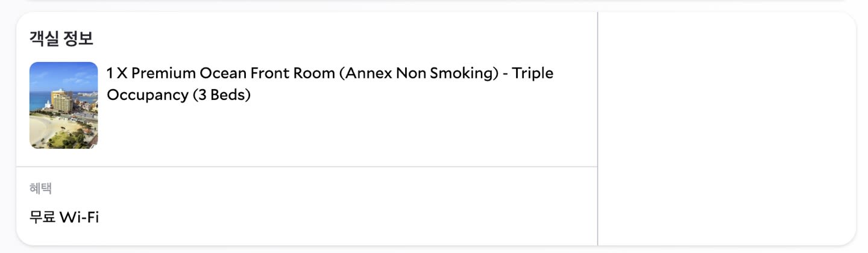Click the (3 Beds) text

(221, 95)
